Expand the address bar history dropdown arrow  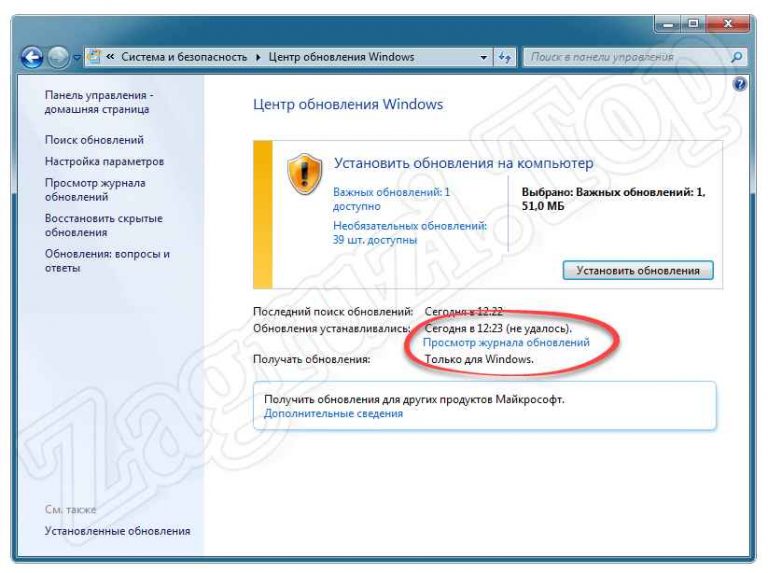[484, 57]
